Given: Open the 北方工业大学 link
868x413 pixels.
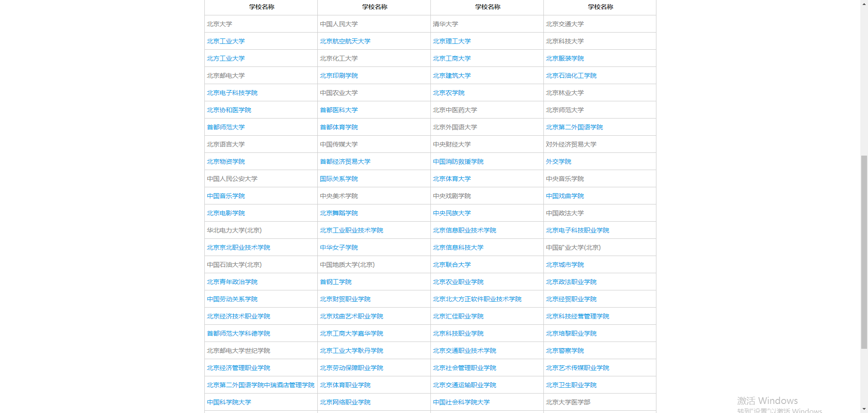Looking at the screenshot, I should [x=226, y=58].
